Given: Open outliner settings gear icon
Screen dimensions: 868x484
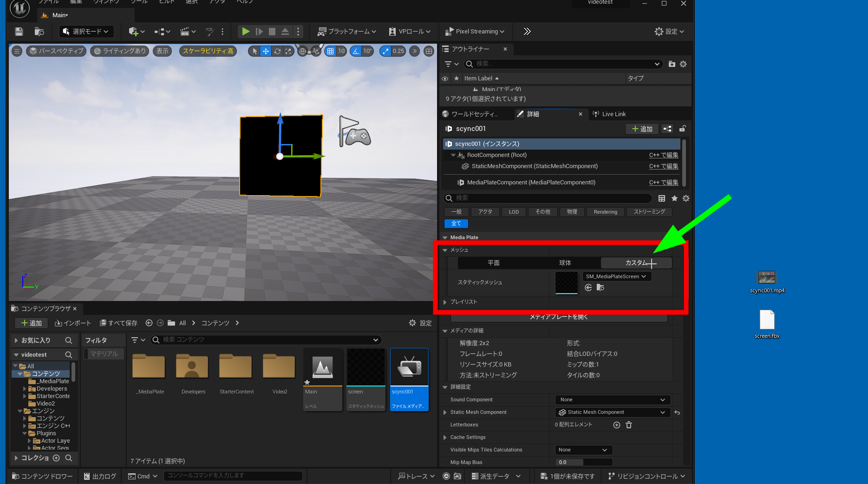Looking at the screenshot, I should click(x=683, y=64).
